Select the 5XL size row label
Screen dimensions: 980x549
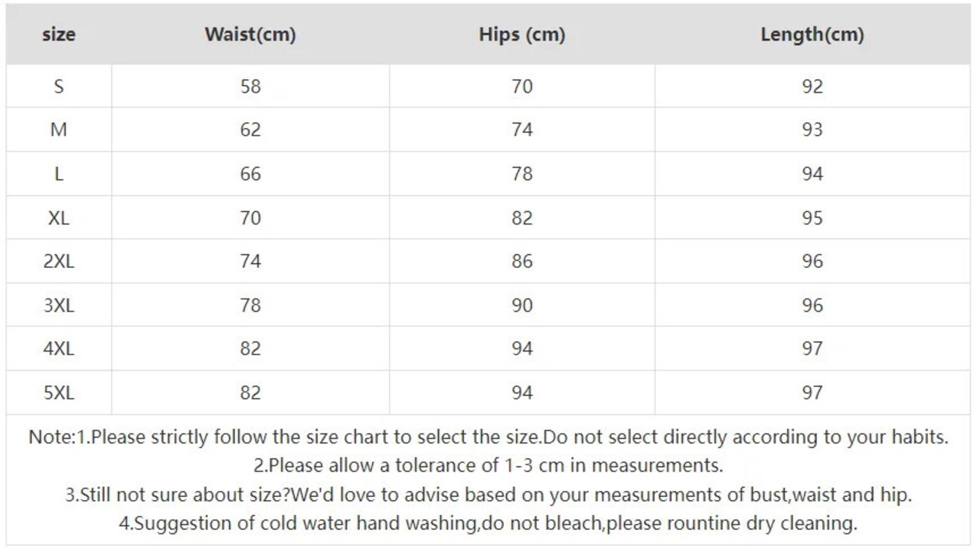coord(59,393)
